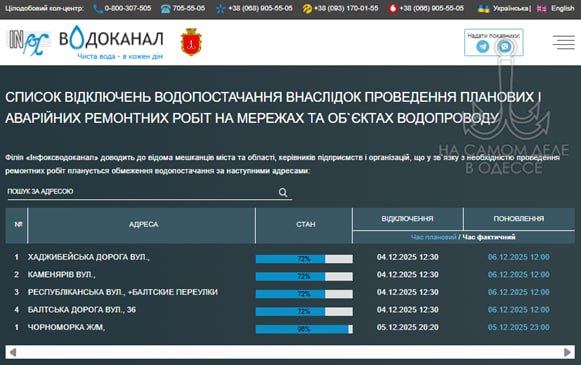Click the Kyivstar icon beside +38 (068) number

pyautogui.click(x=220, y=9)
